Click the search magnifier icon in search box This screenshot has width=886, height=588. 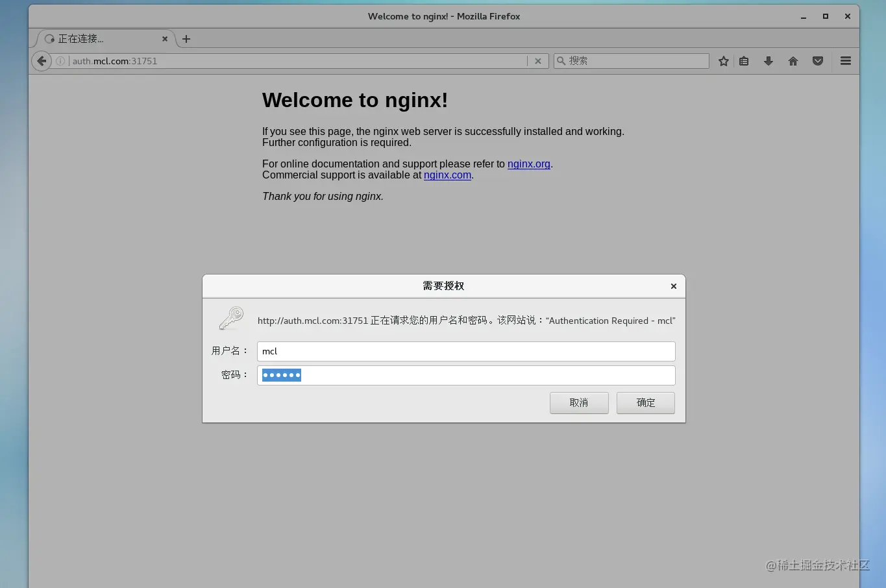[x=561, y=61]
